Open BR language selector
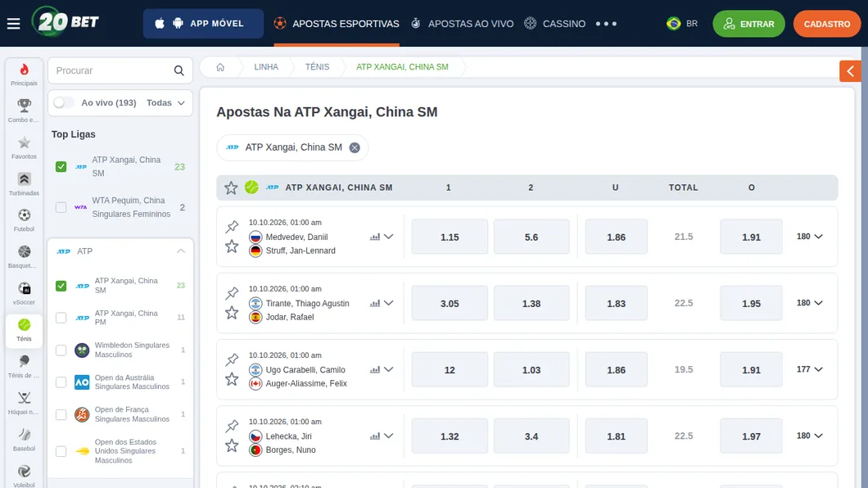 click(x=682, y=24)
